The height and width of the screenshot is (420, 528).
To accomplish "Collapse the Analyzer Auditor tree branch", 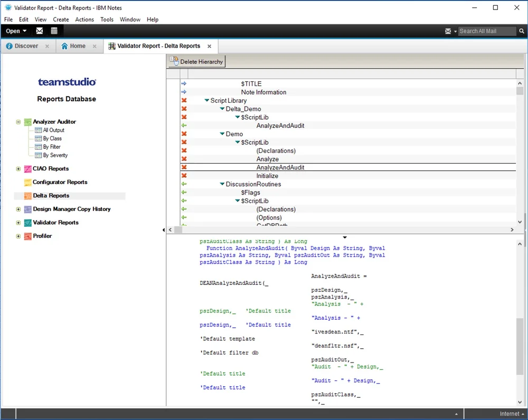I will pos(17,121).
